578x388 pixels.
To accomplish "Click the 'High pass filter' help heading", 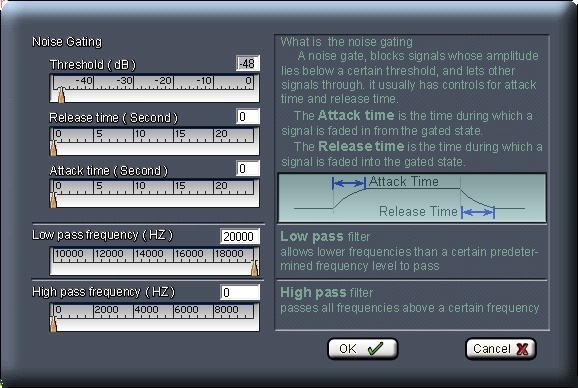I will pos(326,293).
